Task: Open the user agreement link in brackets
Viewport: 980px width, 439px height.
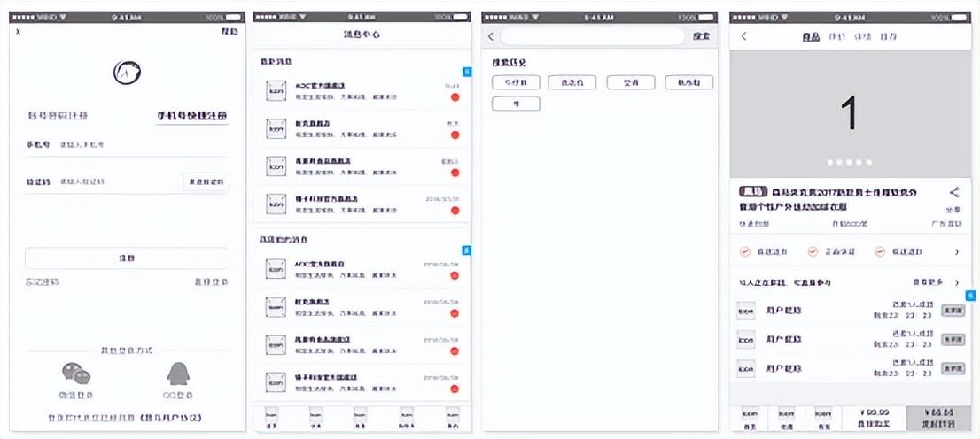Action: [172, 418]
